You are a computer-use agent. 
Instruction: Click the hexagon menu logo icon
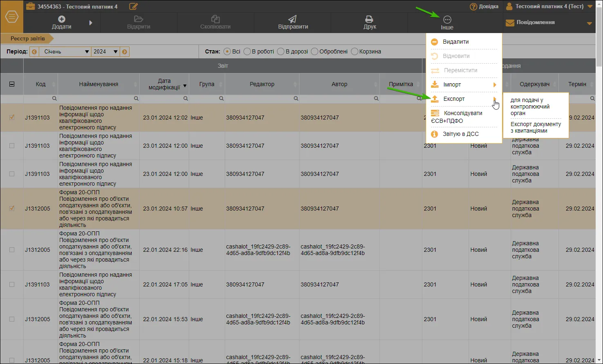pos(12,17)
